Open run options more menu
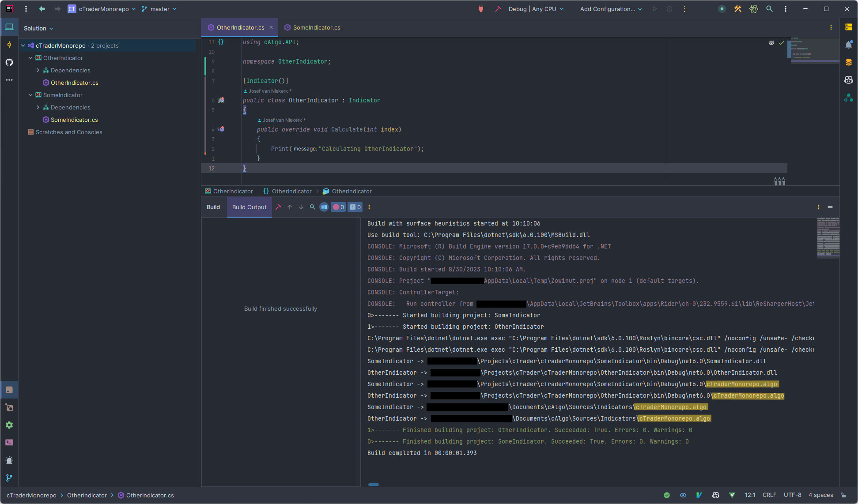The image size is (858, 504). click(684, 9)
